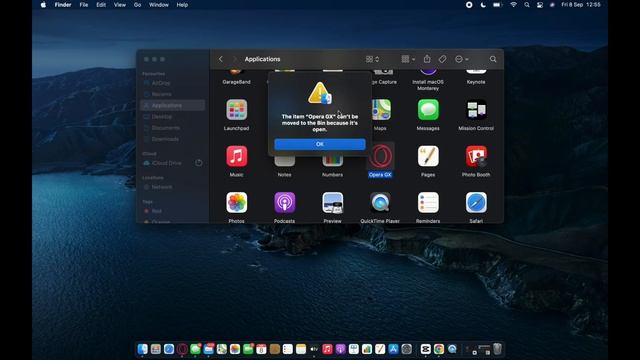
Task: Open the Bin in the Dock
Action: coord(497,349)
